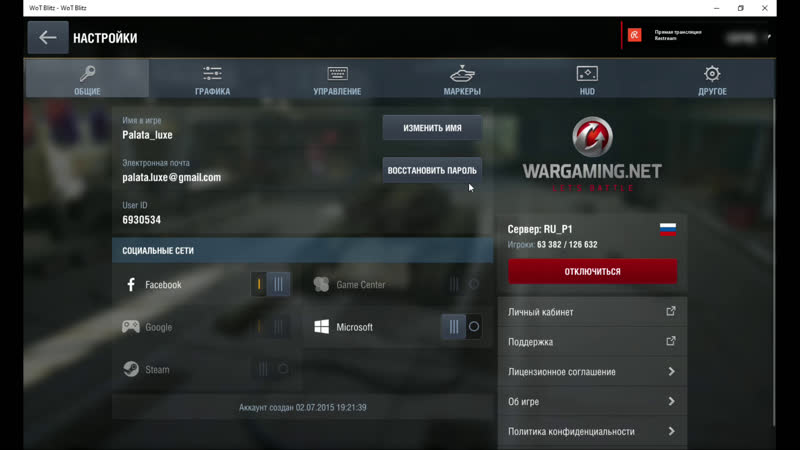Image resolution: width=800 pixels, height=450 pixels.
Task: Toggle the Google connection switch
Action: coord(270,327)
